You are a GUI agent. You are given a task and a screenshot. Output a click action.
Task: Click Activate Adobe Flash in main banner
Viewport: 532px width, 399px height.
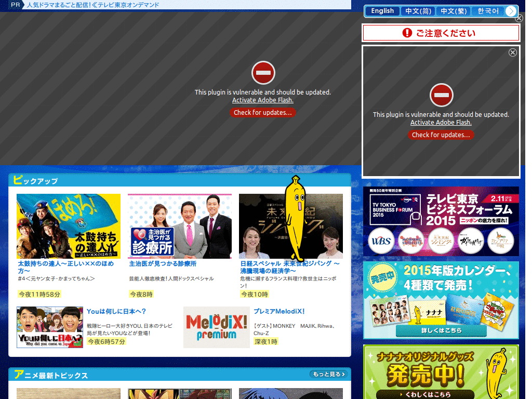click(262, 100)
